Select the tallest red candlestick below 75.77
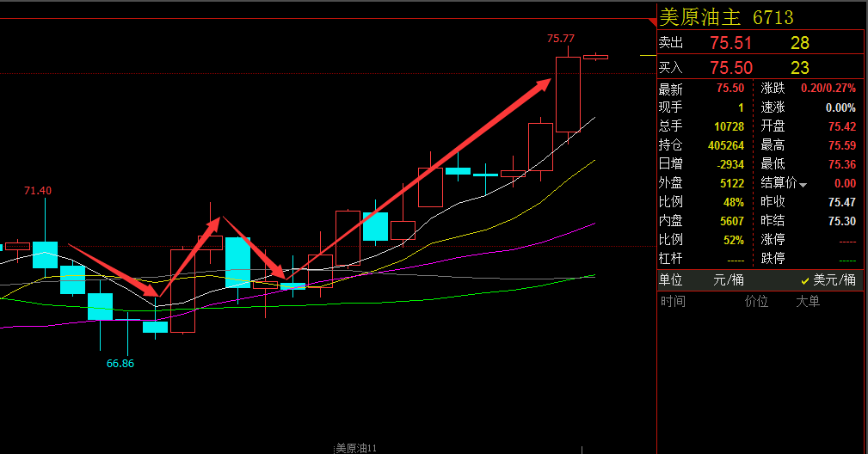Image resolution: width=868 pixels, height=454 pixels. (x=568, y=95)
